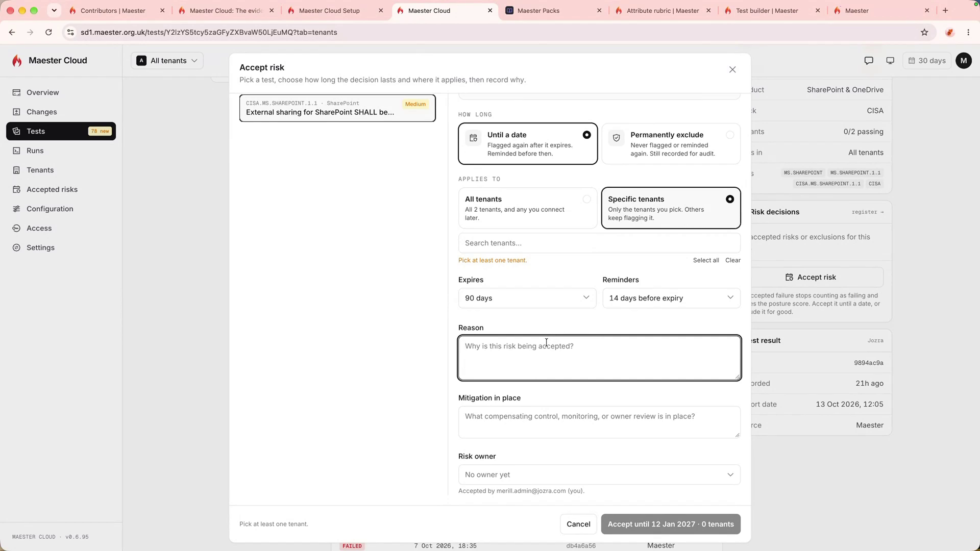Viewport: 980px width, 551px height.
Task: Click the Accepted risks sidebar icon
Action: pyautogui.click(x=16, y=189)
